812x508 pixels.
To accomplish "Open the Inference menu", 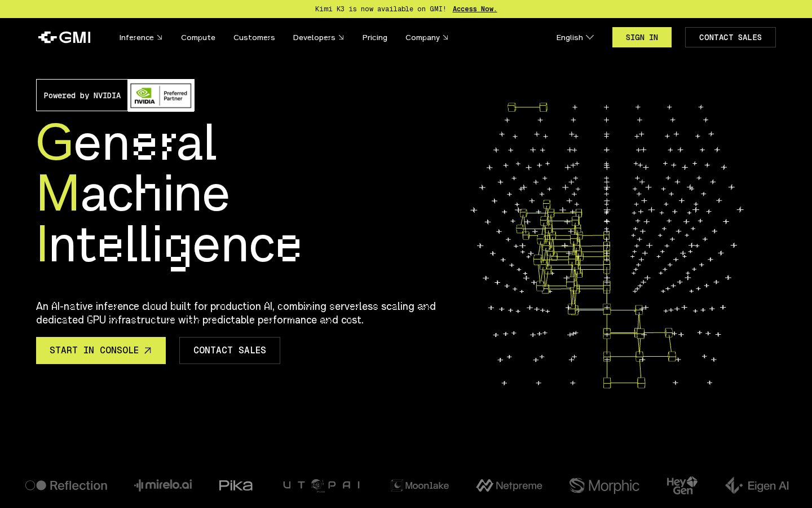I will coord(140,37).
